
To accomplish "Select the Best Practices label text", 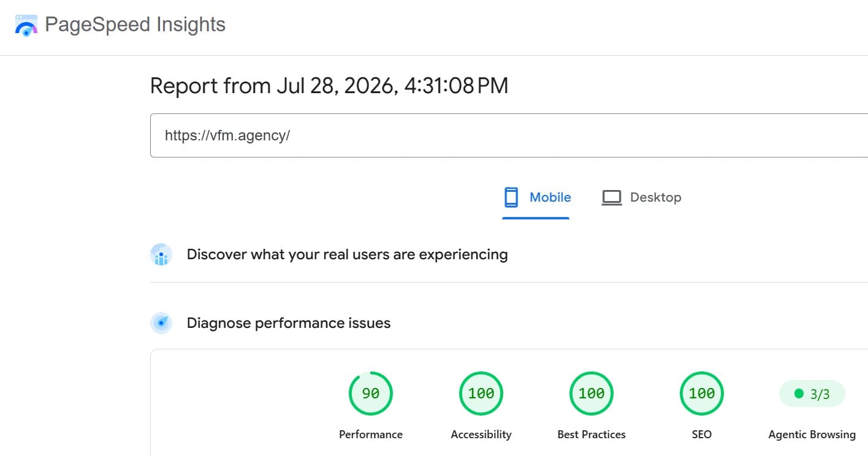I will tap(592, 435).
